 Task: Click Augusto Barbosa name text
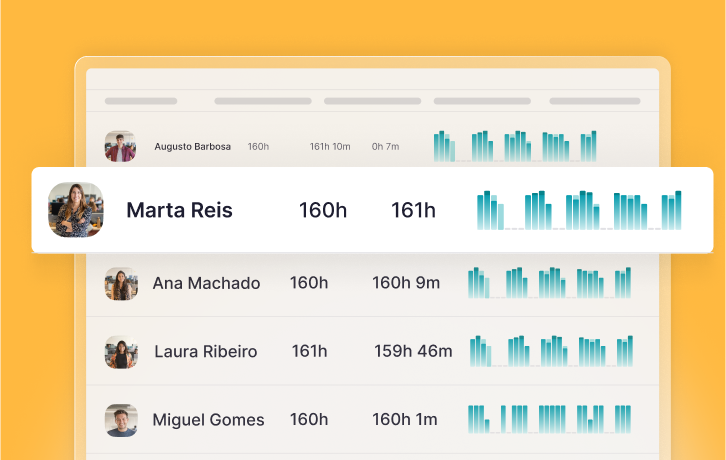pyautogui.click(x=192, y=147)
